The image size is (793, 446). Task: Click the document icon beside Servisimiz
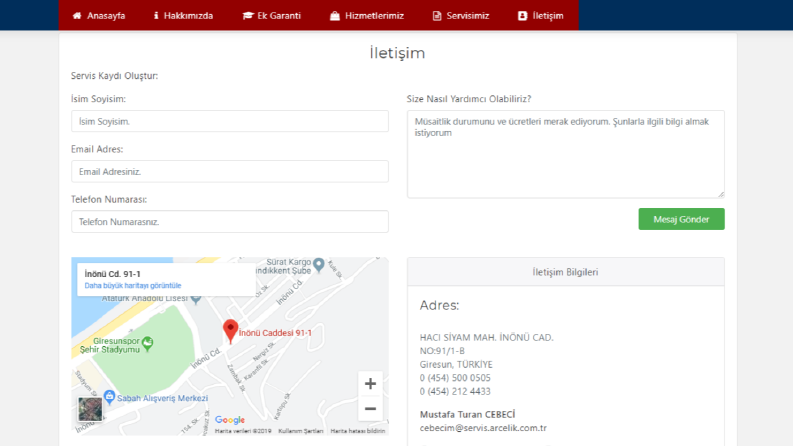point(437,16)
